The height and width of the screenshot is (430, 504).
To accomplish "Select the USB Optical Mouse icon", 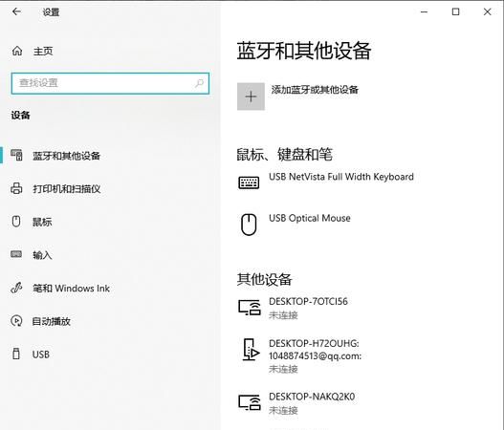I will [249, 225].
